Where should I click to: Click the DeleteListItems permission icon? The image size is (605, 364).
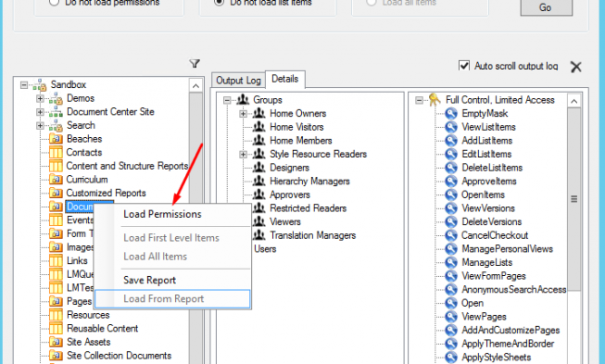451,168
